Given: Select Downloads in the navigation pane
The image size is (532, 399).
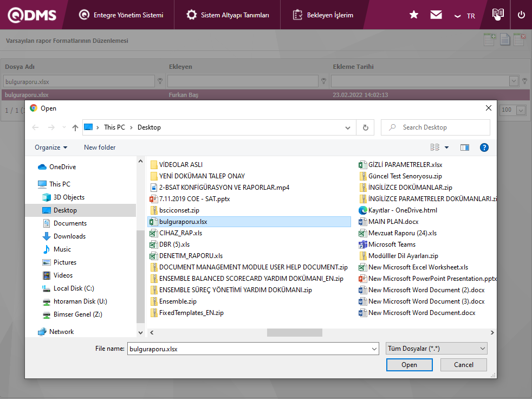Looking at the screenshot, I should pos(69,236).
